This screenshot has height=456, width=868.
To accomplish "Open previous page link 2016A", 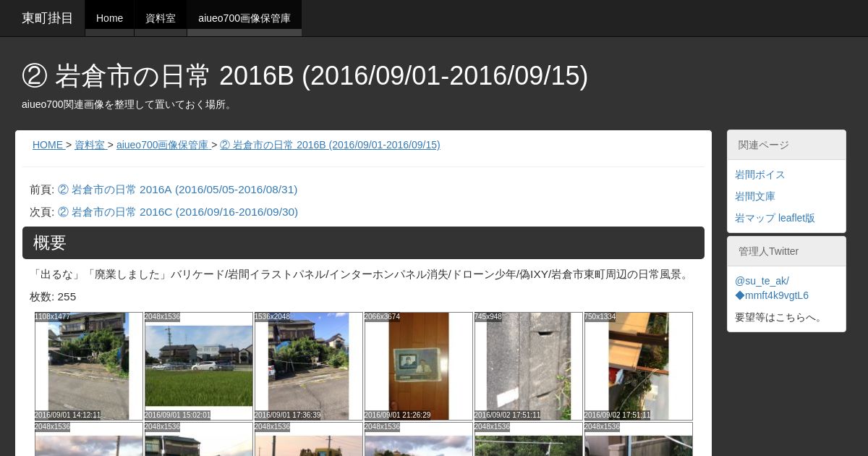I will (177, 190).
